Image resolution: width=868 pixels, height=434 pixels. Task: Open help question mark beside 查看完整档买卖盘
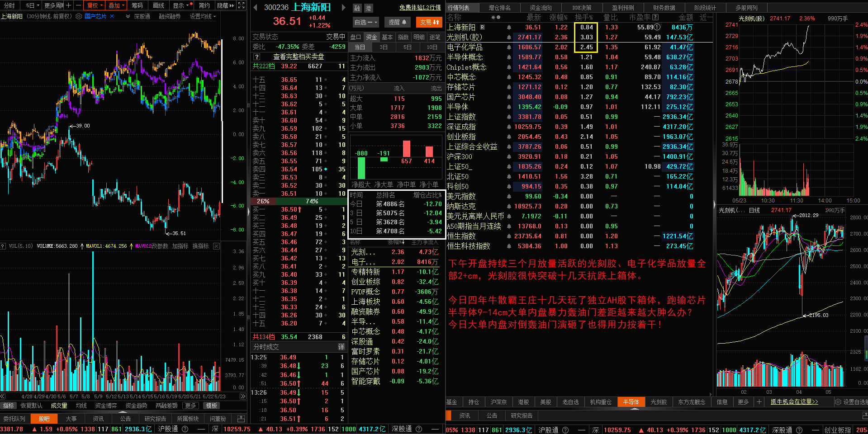pos(257,57)
